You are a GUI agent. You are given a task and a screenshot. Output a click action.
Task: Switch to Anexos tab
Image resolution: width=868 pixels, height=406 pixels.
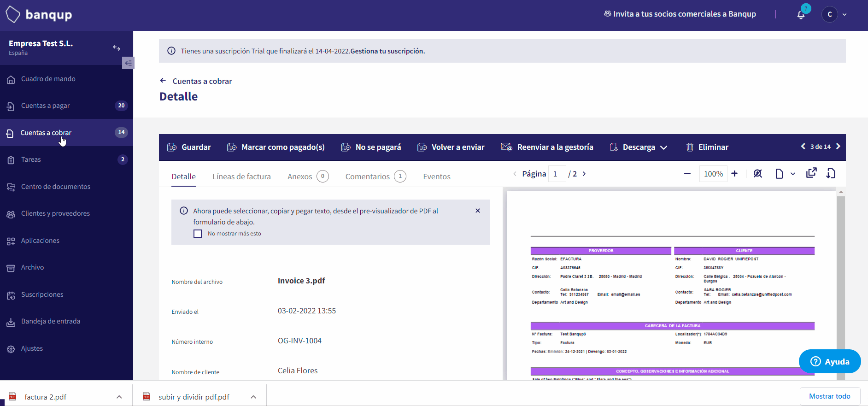point(308,177)
